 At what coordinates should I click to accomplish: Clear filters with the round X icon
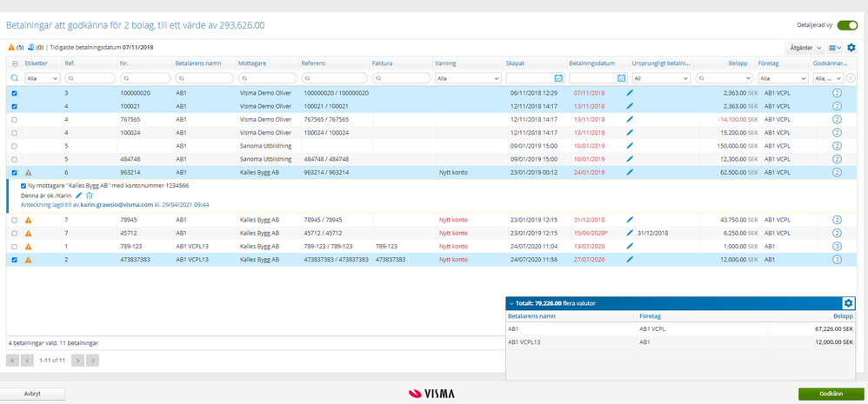tap(851, 78)
